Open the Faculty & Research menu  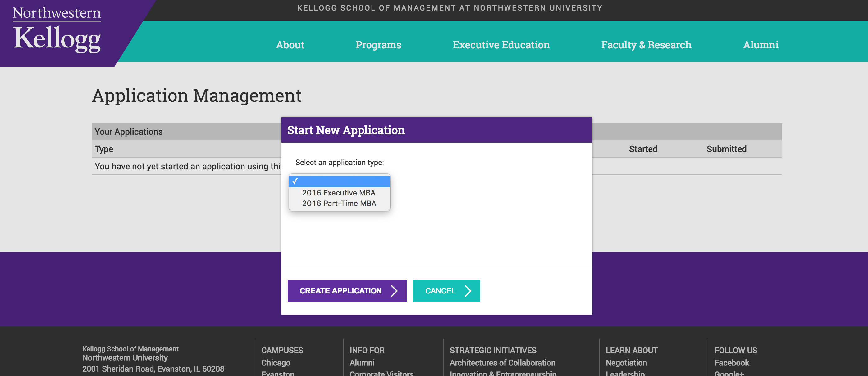[x=646, y=44]
